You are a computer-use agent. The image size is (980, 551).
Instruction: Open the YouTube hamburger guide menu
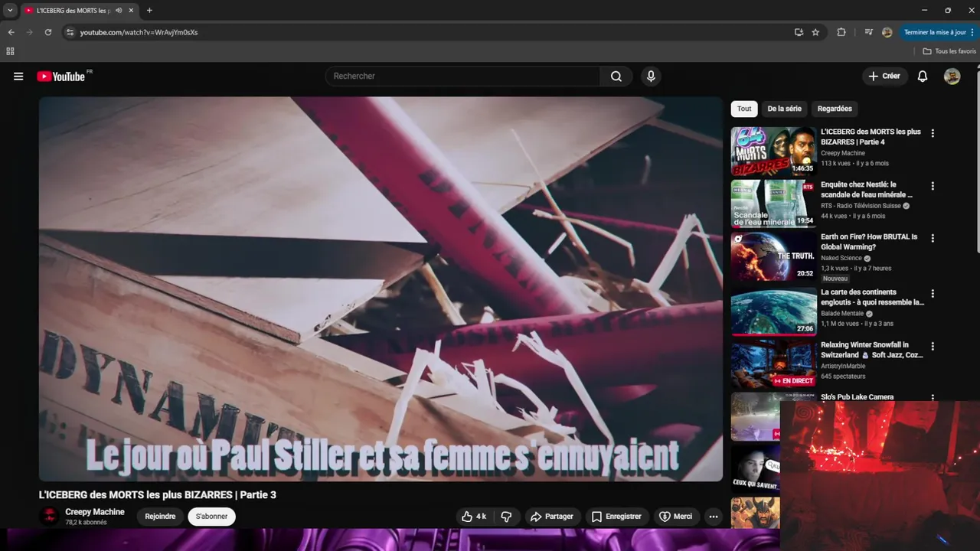coord(18,77)
